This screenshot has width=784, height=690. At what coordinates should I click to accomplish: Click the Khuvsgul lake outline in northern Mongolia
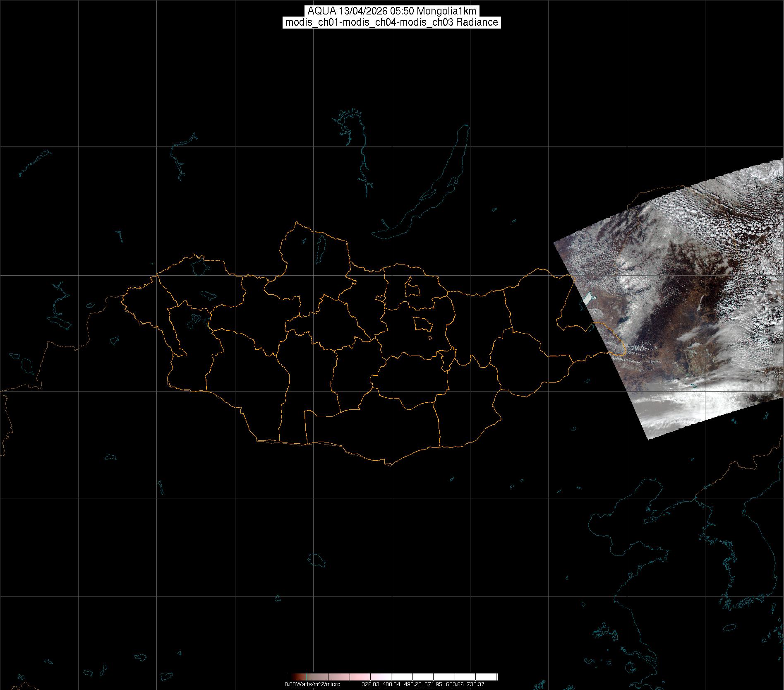pyautogui.click(x=321, y=247)
